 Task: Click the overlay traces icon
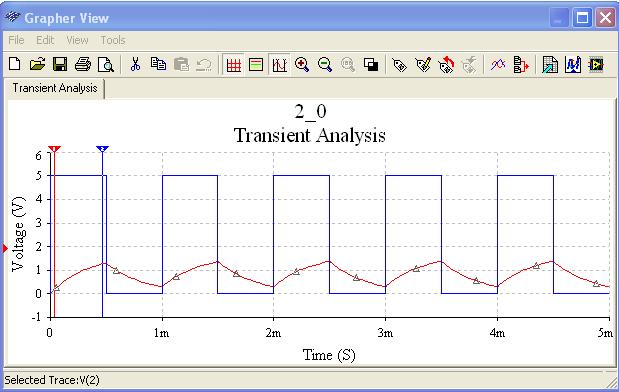click(x=498, y=64)
